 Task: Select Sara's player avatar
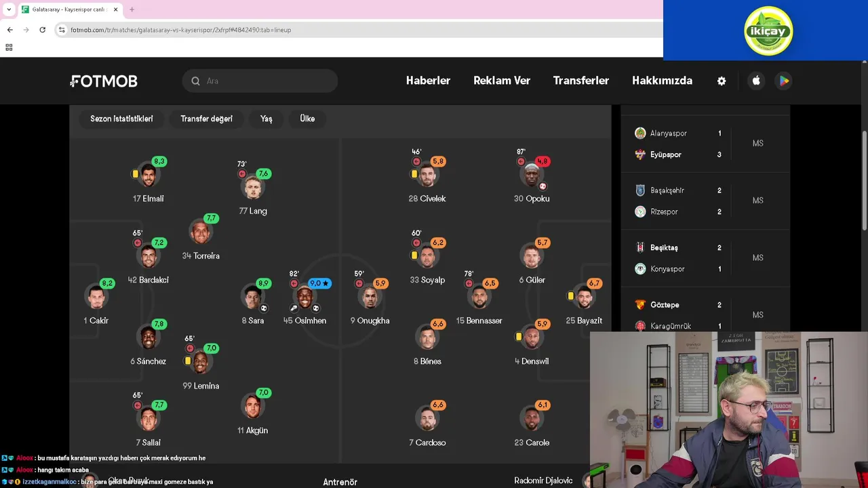[253, 297]
